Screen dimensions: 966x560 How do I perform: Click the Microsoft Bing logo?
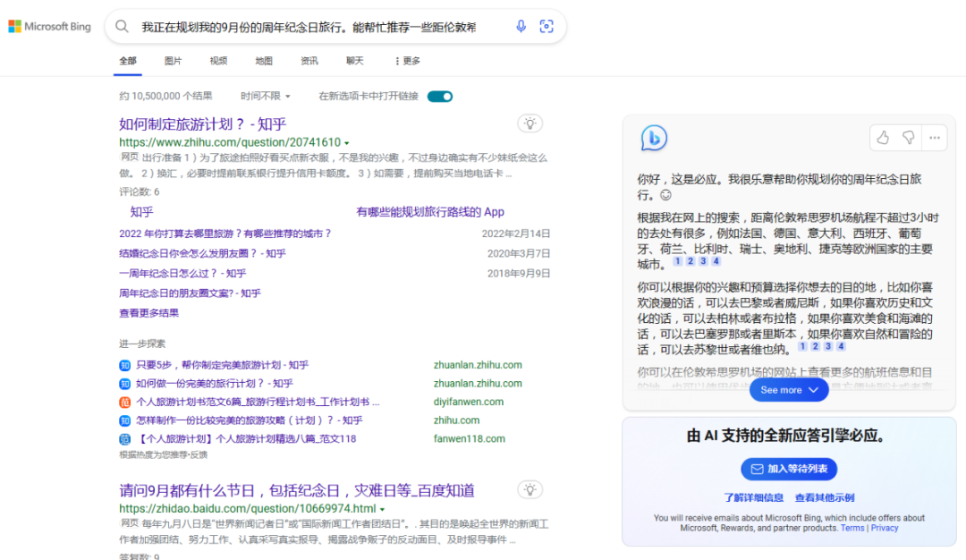tap(49, 27)
